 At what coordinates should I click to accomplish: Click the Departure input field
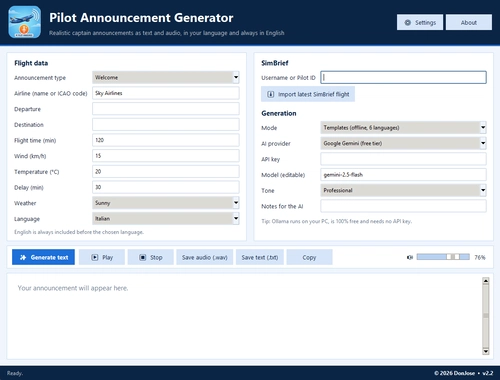pos(166,109)
